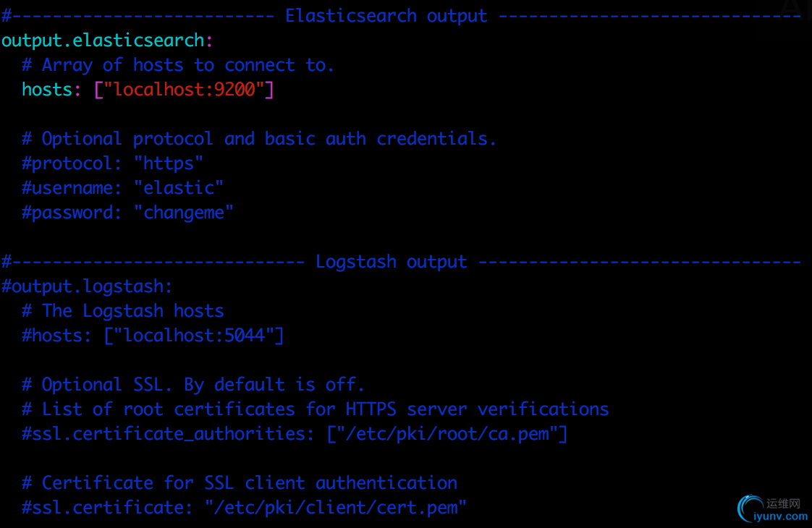Screen dimensions: 812x528
Task: Click the "Logstash output" section header line
Action: [x=402, y=262]
